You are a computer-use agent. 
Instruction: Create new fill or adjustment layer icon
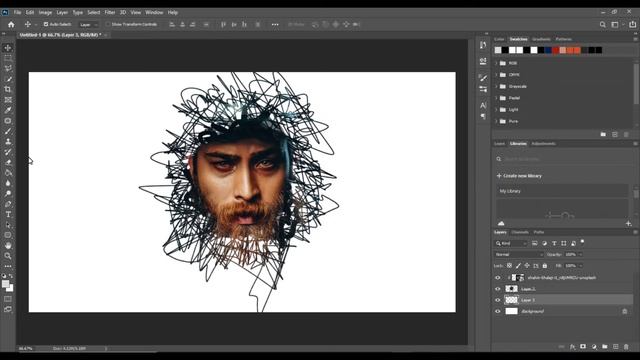594,347
